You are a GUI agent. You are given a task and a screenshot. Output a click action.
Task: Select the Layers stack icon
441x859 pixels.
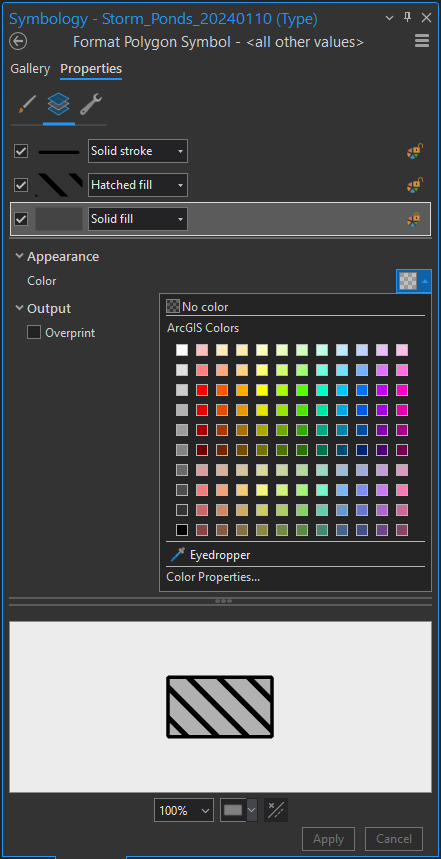pyautogui.click(x=59, y=104)
